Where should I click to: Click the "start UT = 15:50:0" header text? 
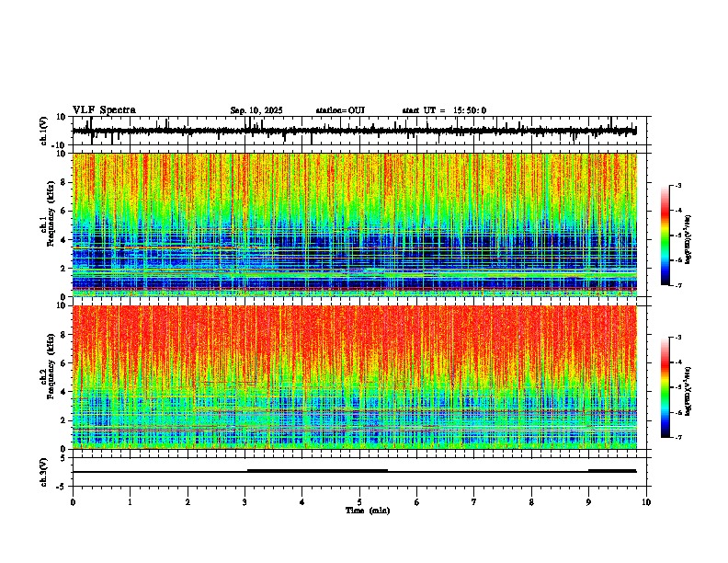(444, 110)
